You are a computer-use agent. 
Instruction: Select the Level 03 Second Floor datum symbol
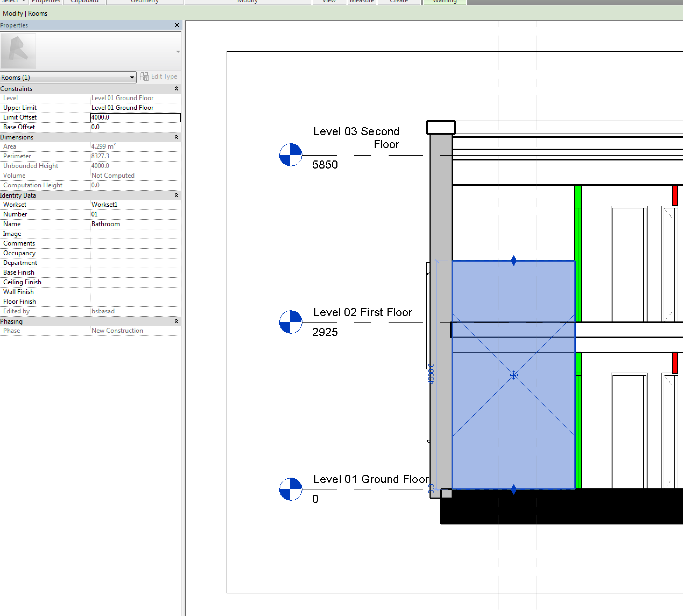click(290, 155)
